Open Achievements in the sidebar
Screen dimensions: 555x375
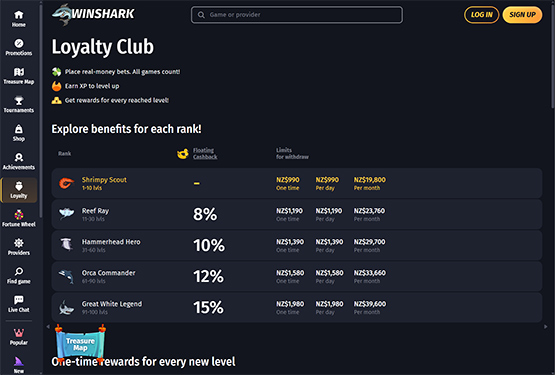18,161
